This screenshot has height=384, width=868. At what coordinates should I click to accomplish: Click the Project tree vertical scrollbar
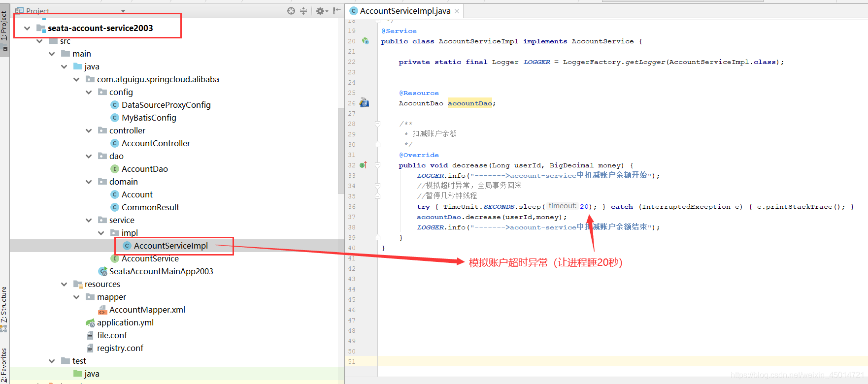pos(341,150)
